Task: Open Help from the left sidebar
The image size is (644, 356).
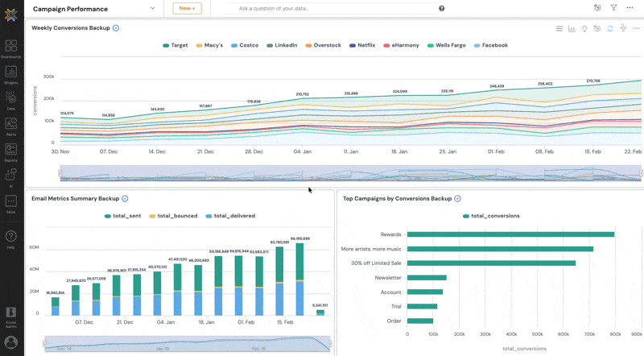Action: click(x=11, y=239)
